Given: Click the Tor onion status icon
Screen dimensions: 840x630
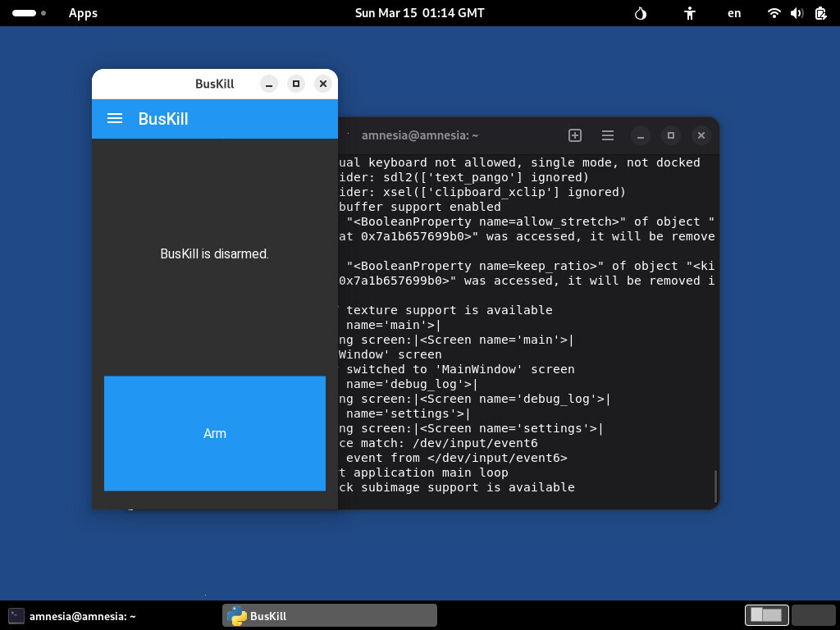Looking at the screenshot, I should click(641, 13).
